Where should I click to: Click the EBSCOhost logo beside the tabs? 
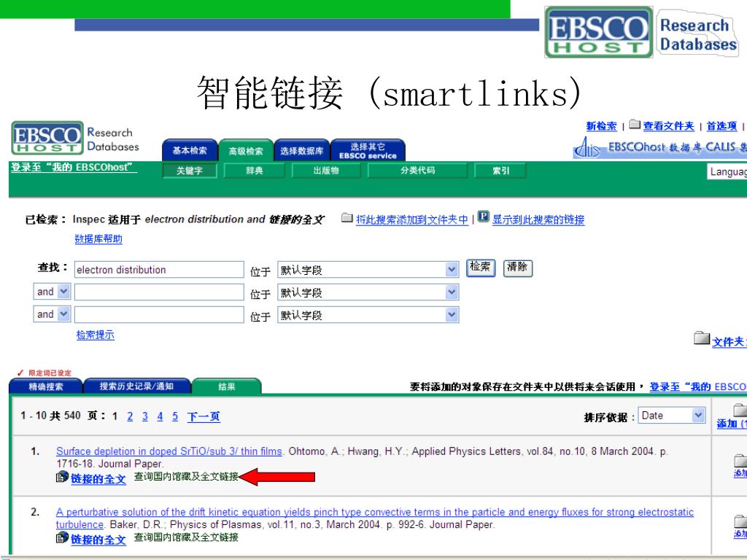coord(47,138)
